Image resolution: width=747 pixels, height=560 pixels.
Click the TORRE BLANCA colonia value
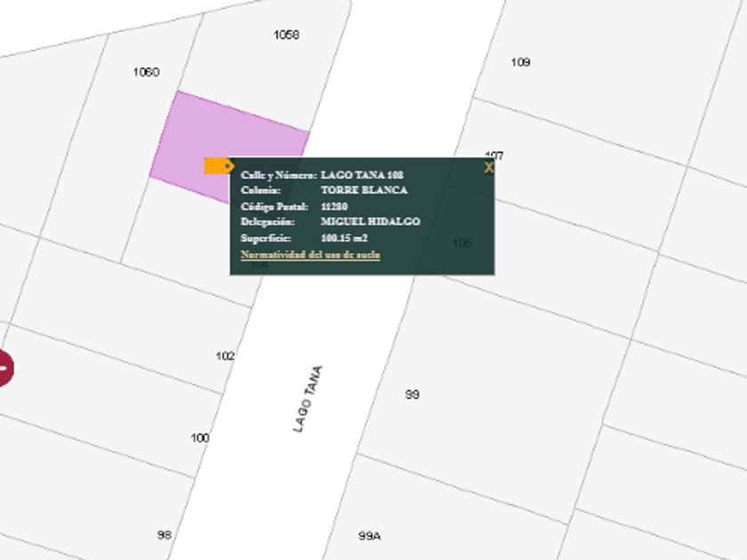coord(364,190)
